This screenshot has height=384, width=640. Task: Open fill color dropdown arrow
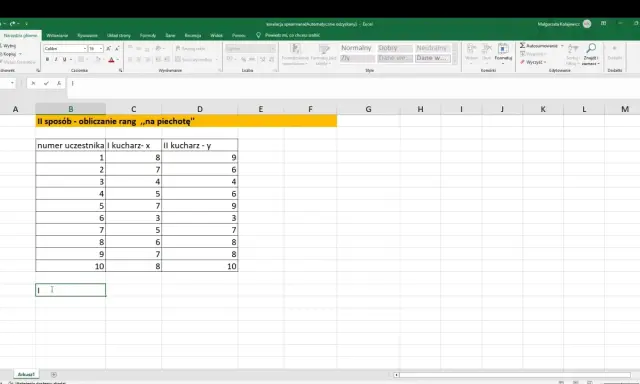[103, 60]
